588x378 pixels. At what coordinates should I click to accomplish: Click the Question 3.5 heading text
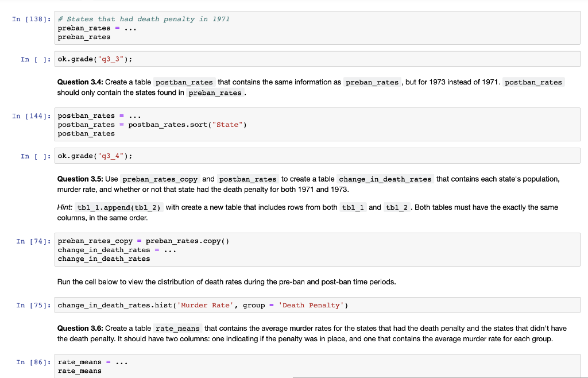80,179
